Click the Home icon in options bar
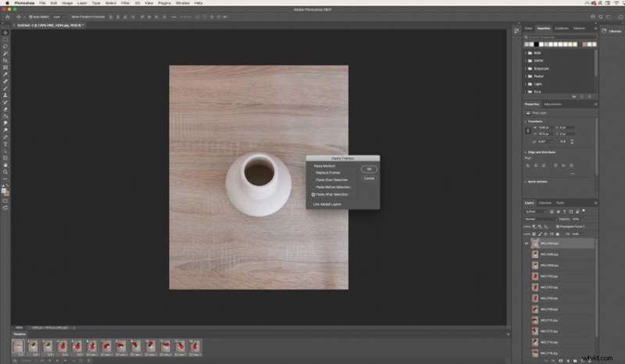 coord(7,16)
